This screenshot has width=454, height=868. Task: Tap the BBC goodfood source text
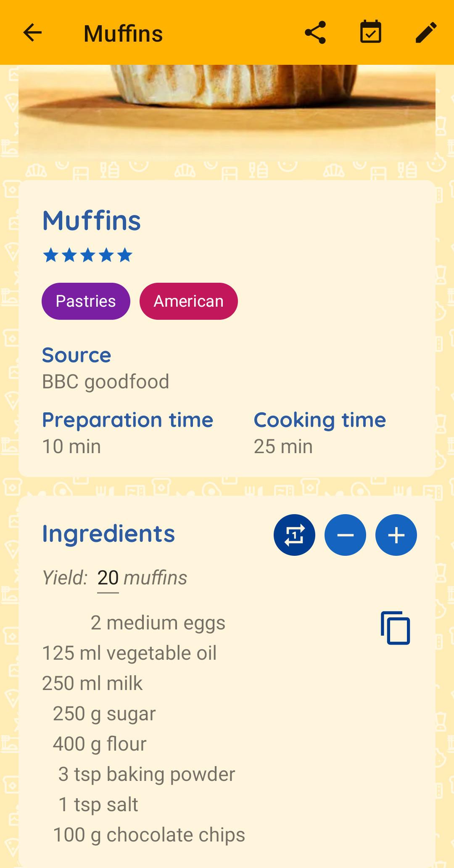point(106,382)
